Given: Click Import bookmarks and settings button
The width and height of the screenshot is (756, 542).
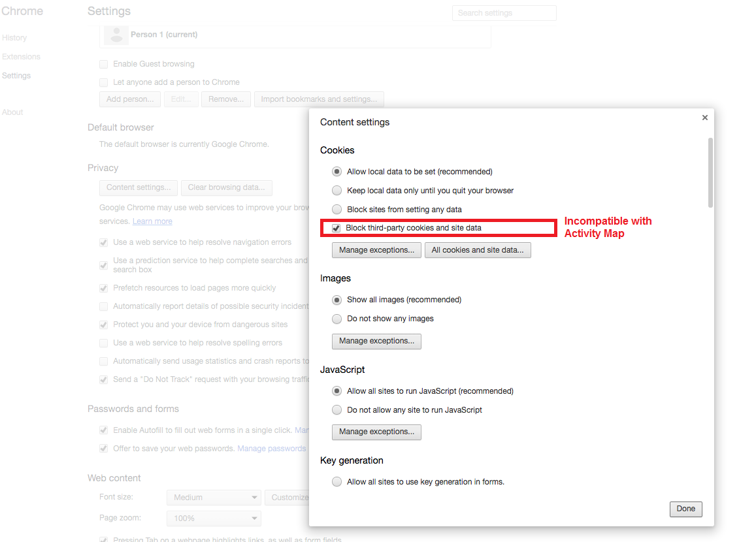Looking at the screenshot, I should point(319,99).
